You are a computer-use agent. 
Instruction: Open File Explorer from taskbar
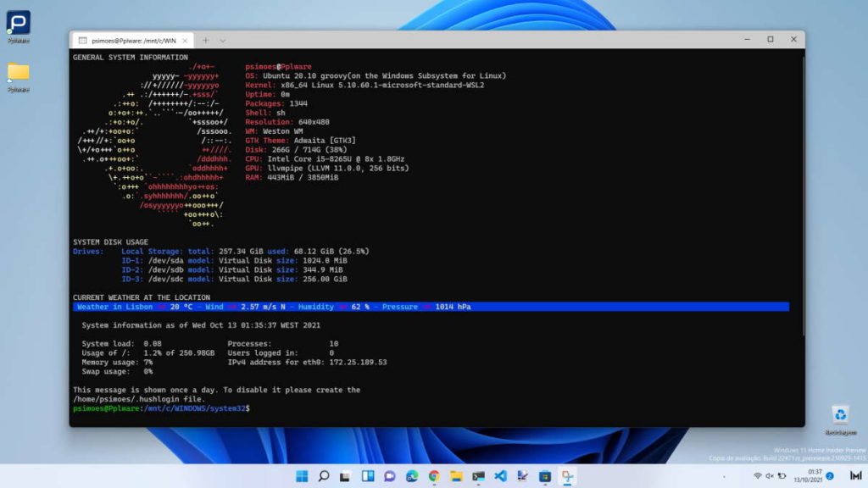tap(456, 476)
